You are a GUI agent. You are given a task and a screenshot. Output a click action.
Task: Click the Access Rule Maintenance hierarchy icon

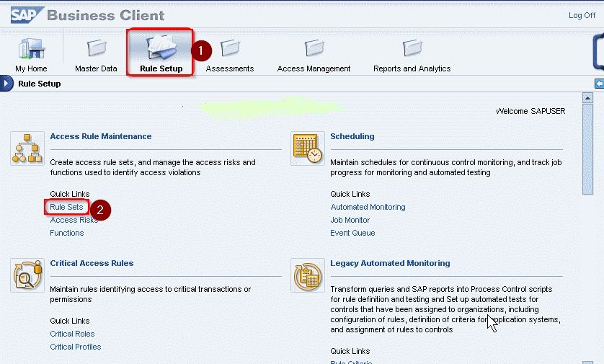coord(23,148)
